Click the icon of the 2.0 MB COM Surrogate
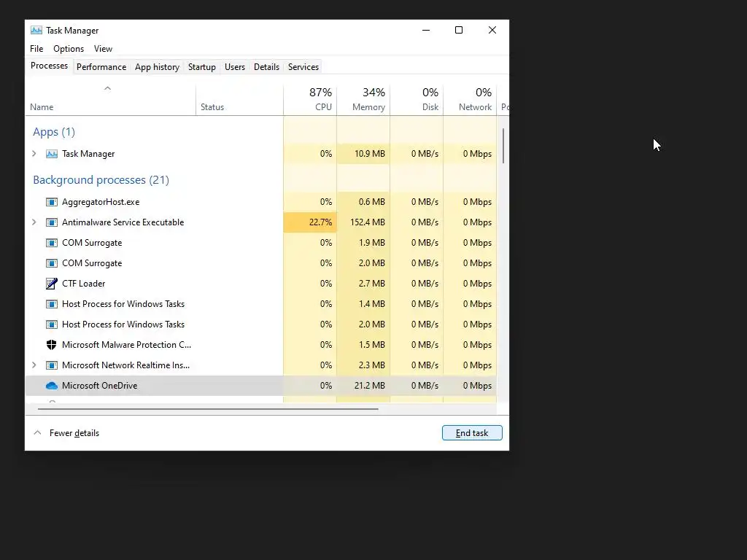The width and height of the screenshot is (747, 560). 52,263
